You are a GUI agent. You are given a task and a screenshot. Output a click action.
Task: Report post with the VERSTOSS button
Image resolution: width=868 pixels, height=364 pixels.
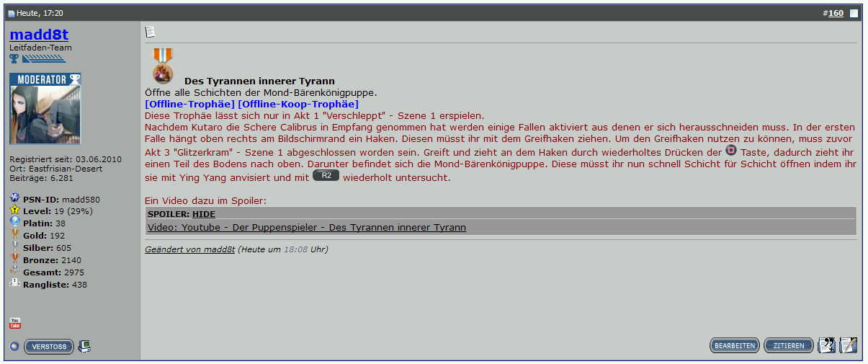(x=49, y=347)
